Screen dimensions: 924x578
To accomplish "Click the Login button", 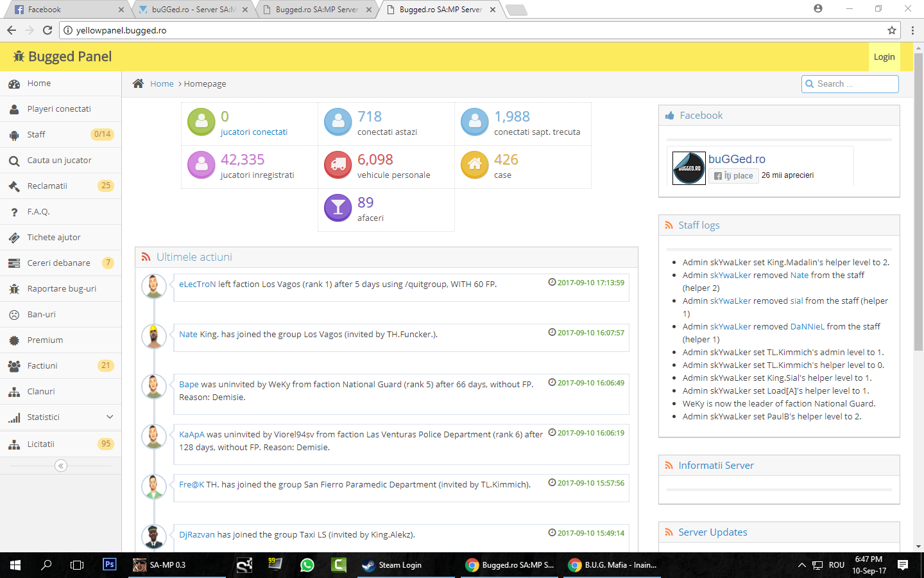I will tap(884, 57).
